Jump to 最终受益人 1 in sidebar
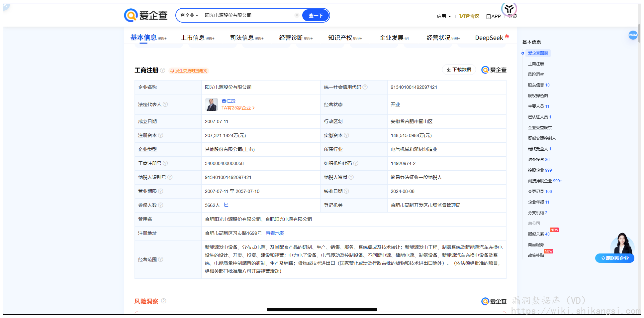This screenshot has height=318, width=644. point(540,149)
